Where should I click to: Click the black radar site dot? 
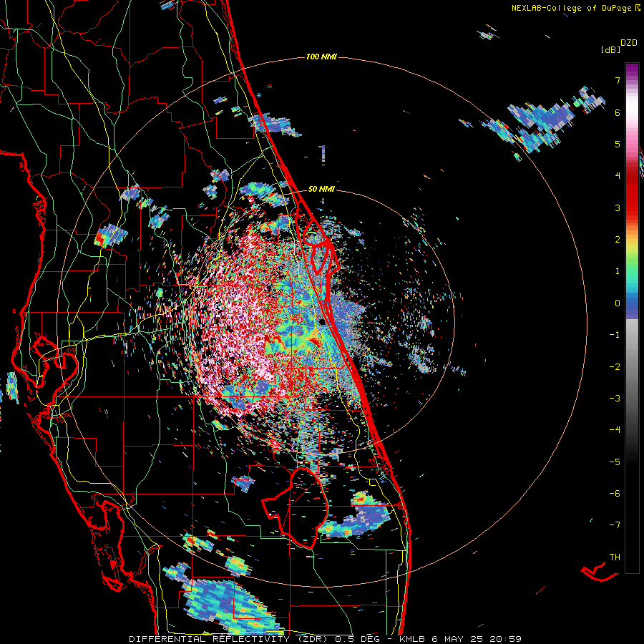pos(323,321)
